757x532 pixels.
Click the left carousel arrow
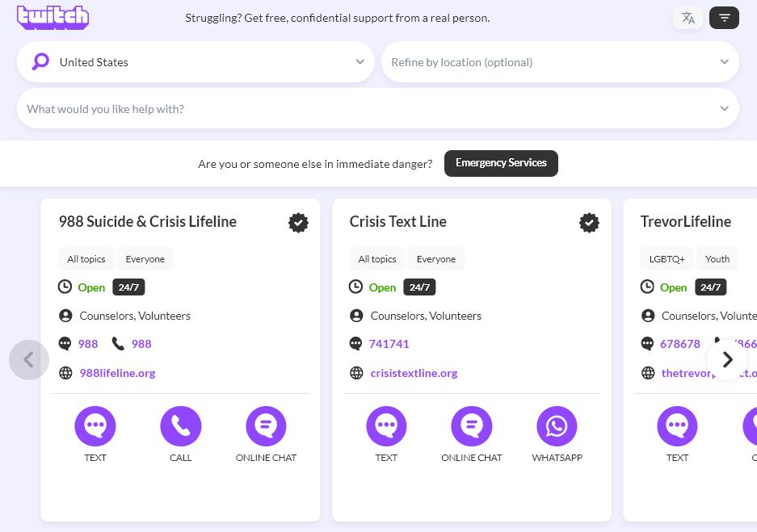(x=29, y=359)
